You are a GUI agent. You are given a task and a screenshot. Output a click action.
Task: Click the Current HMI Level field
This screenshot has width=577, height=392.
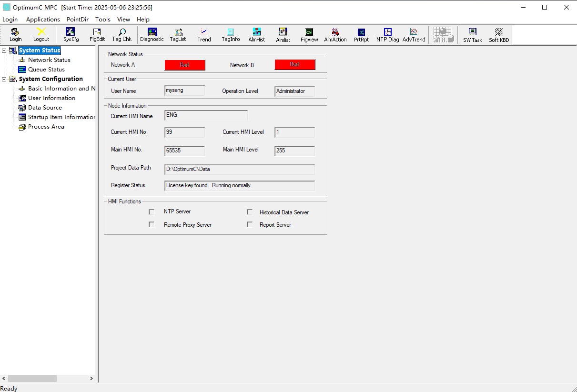[295, 132]
